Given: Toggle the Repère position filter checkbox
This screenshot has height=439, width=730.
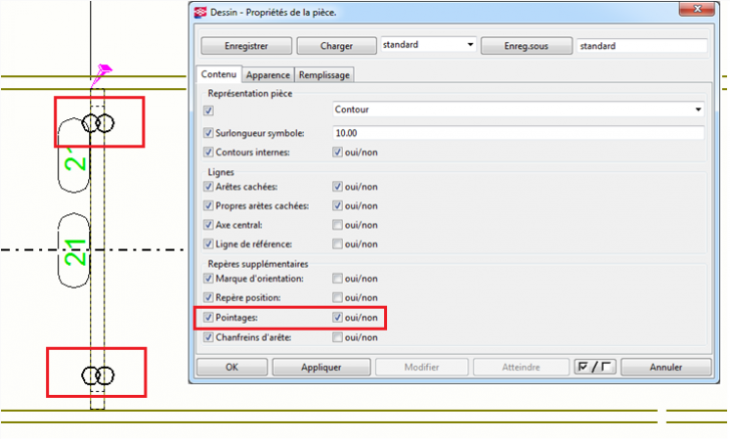Looking at the screenshot, I should point(208,297).
